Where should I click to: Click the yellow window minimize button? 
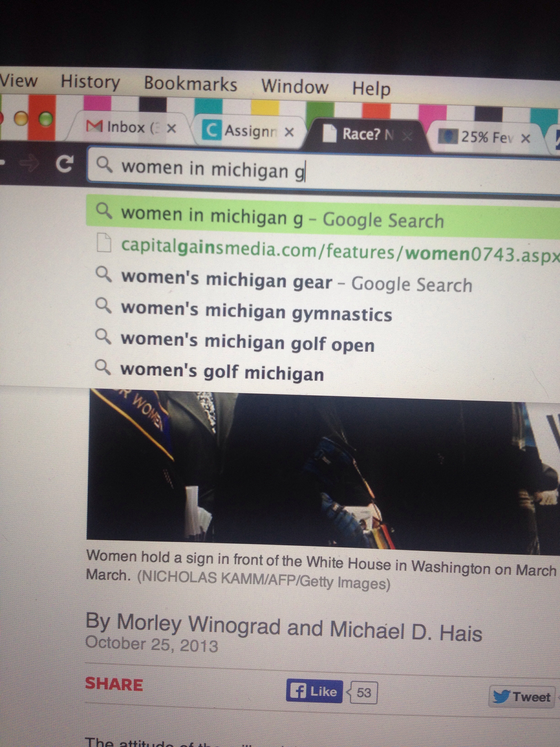(21, 118)
